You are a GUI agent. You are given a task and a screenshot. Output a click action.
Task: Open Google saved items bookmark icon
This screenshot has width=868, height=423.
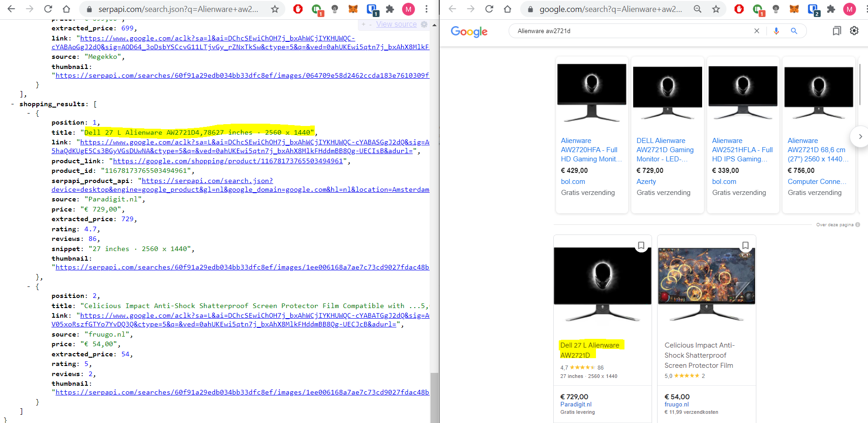(837, 31)
